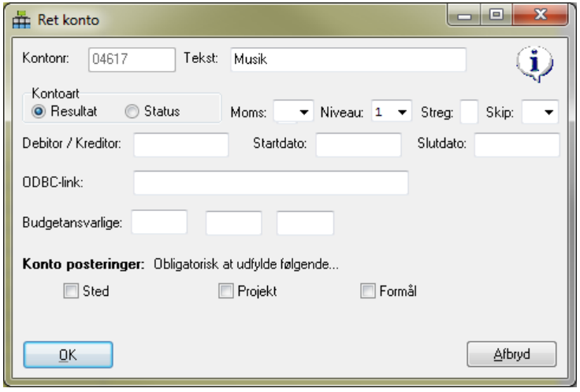
Task: Enable the Sted checkbox
Action: pos(71,290)
